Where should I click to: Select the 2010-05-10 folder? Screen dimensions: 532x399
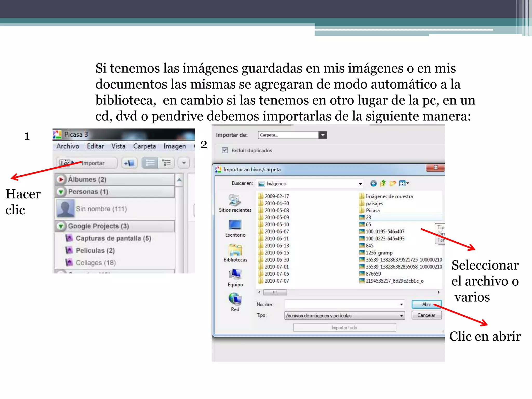274,224
